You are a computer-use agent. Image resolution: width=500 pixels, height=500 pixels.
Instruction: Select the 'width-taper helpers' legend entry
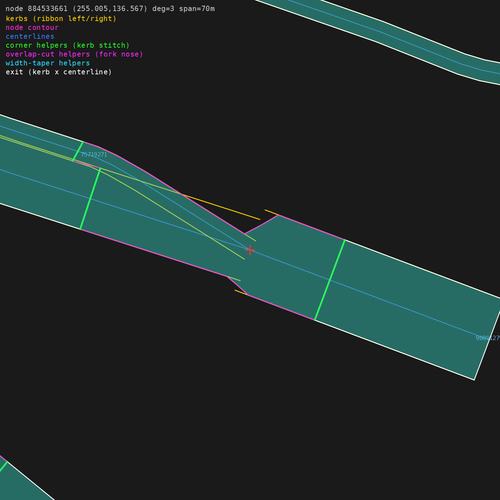(x=48, y=63)
